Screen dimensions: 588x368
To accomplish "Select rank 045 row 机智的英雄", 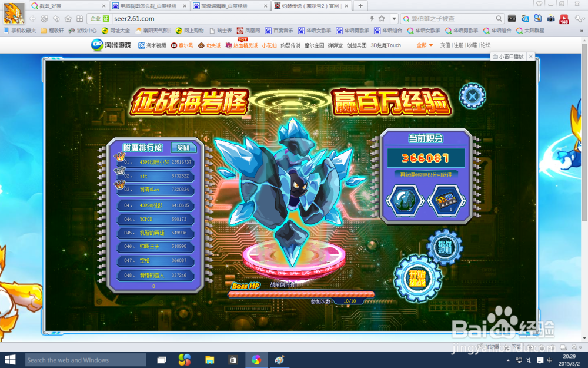I will tap(155, 233).
